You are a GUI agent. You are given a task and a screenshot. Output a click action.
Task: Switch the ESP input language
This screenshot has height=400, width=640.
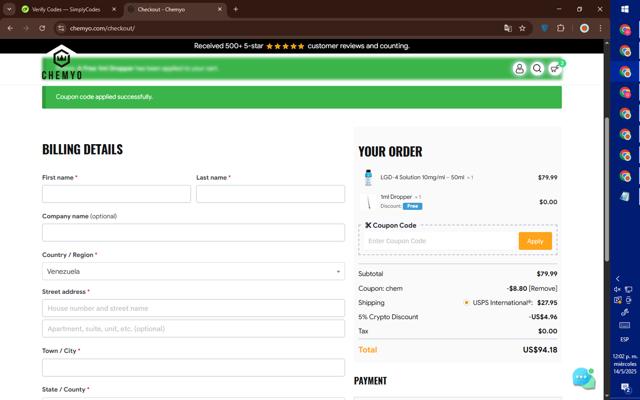624,340
